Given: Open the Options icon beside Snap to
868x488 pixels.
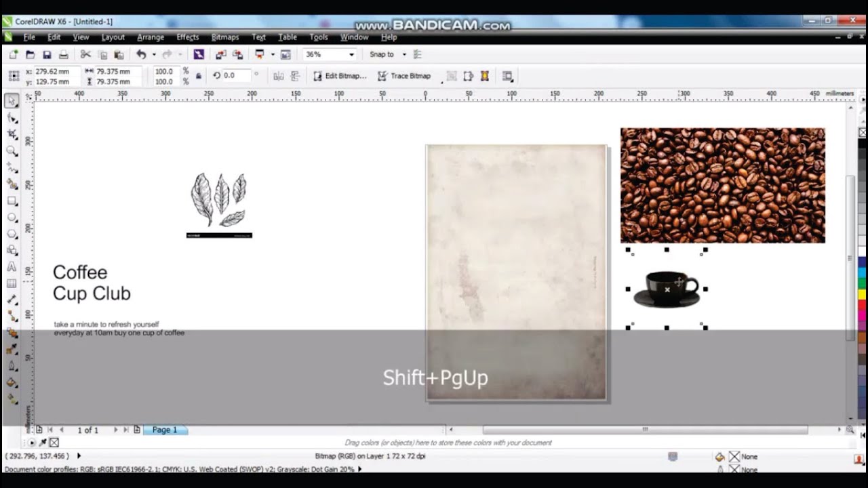Looking at the screenshot, I should (417, 54).
